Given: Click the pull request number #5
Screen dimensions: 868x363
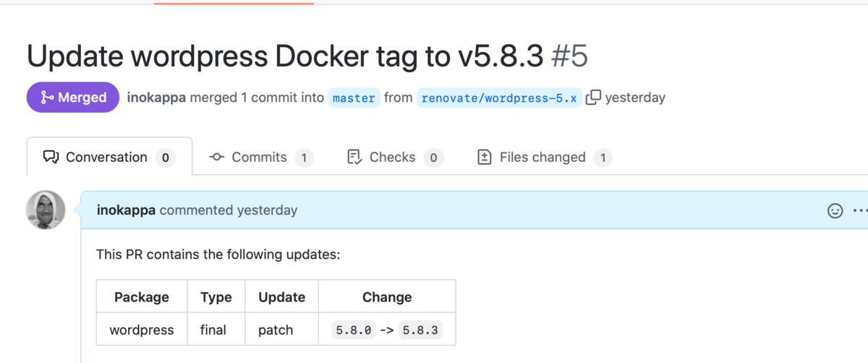Looking at the screenshot, I should pyautogui.click(x=569, y=56).
